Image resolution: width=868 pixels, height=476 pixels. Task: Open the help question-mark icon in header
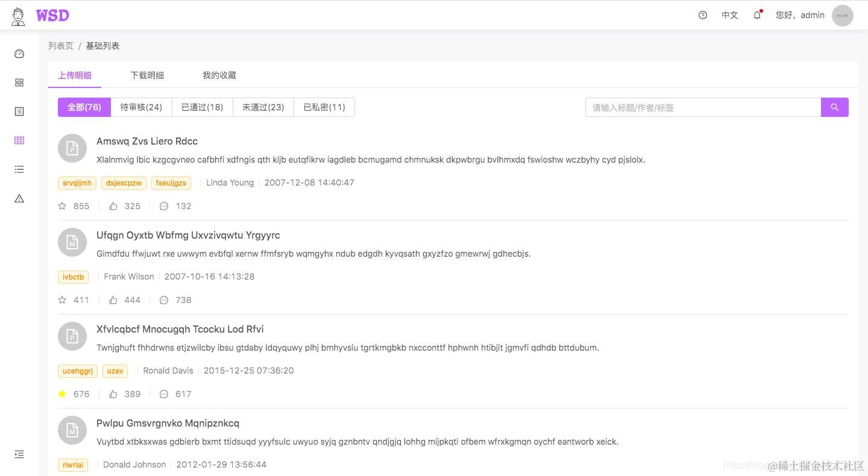(x=703, y=15)
